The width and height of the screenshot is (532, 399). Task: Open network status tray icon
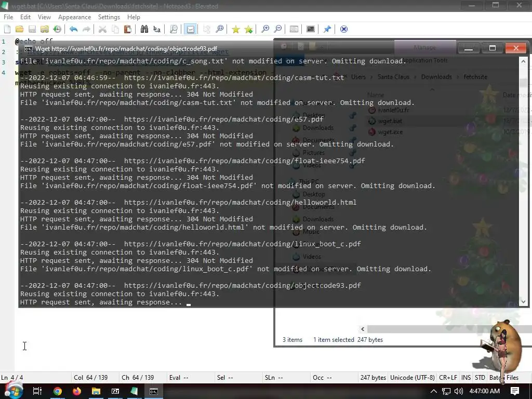(446, 391)
